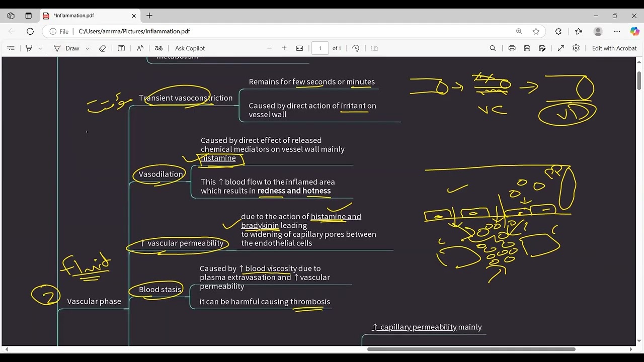Open the Draw pen options dropdown
Viewport: 644px width, 362px height.
tap(87, 48)
